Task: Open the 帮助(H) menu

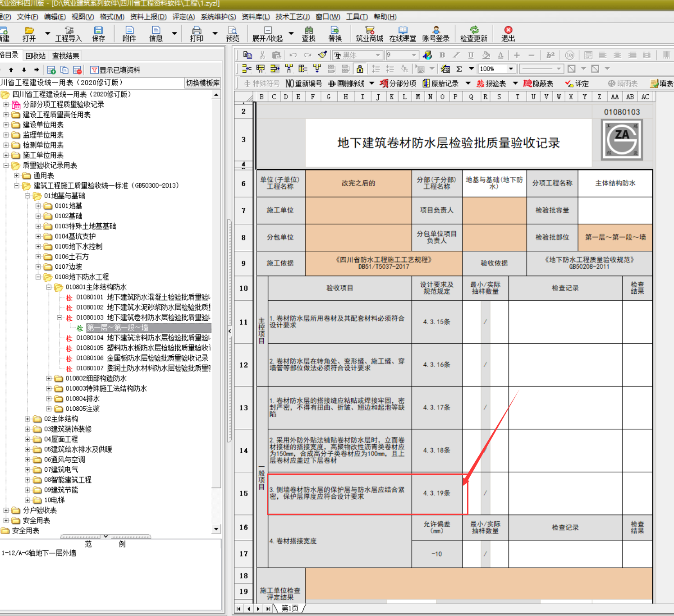Action: 385,17
